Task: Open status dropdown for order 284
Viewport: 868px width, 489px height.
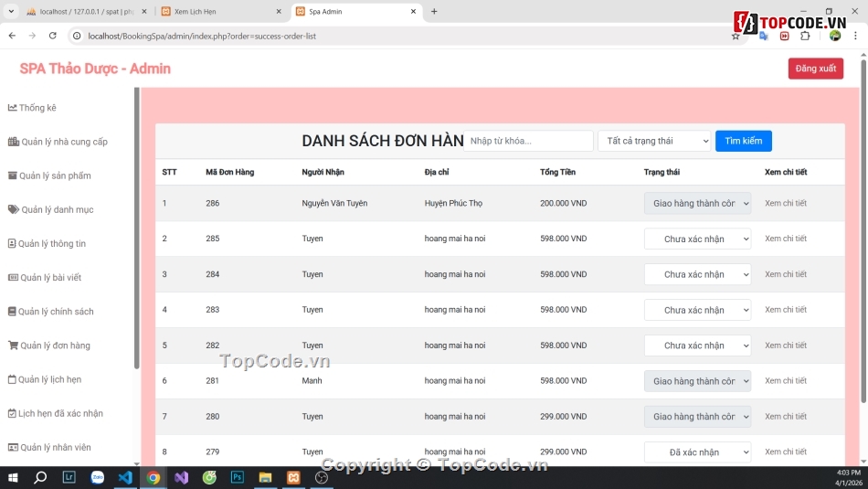Action: (697, 274)
